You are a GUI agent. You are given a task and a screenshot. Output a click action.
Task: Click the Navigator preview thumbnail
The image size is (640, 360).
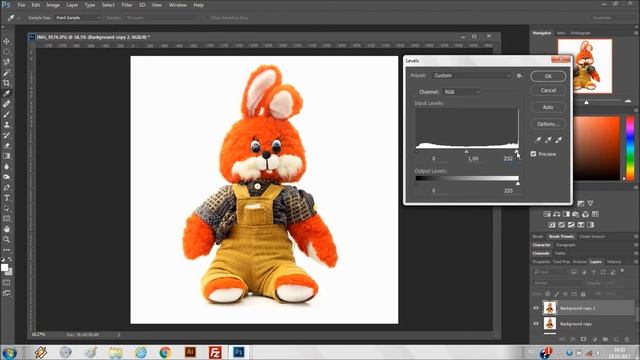click(x=585, y=66)
